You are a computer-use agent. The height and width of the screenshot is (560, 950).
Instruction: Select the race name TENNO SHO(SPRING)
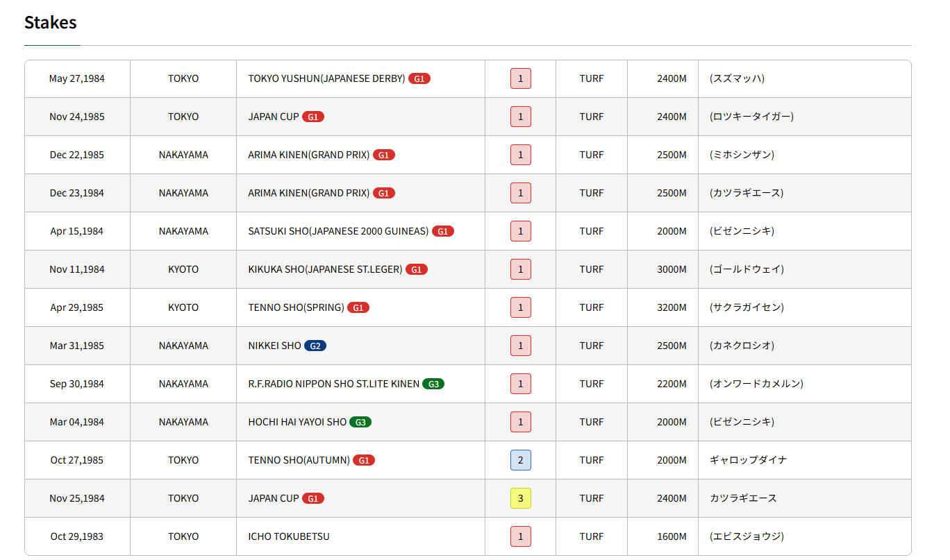click(x=296, y=307)
